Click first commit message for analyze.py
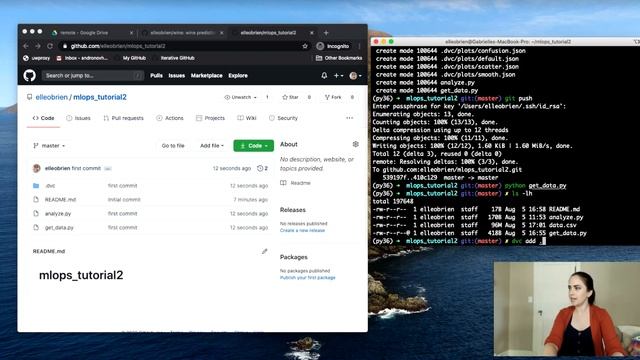The image size is (640, 360). [x=122, y=213]
